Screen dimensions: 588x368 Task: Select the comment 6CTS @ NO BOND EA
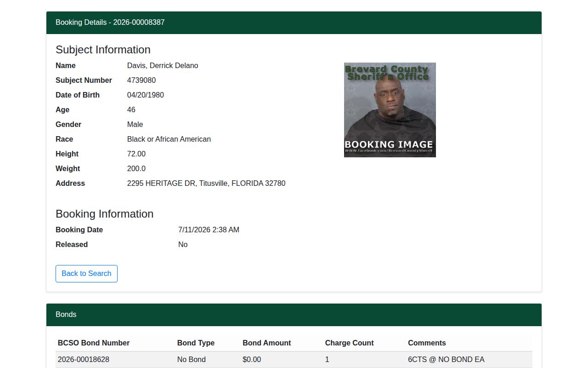tap(446, 360)
